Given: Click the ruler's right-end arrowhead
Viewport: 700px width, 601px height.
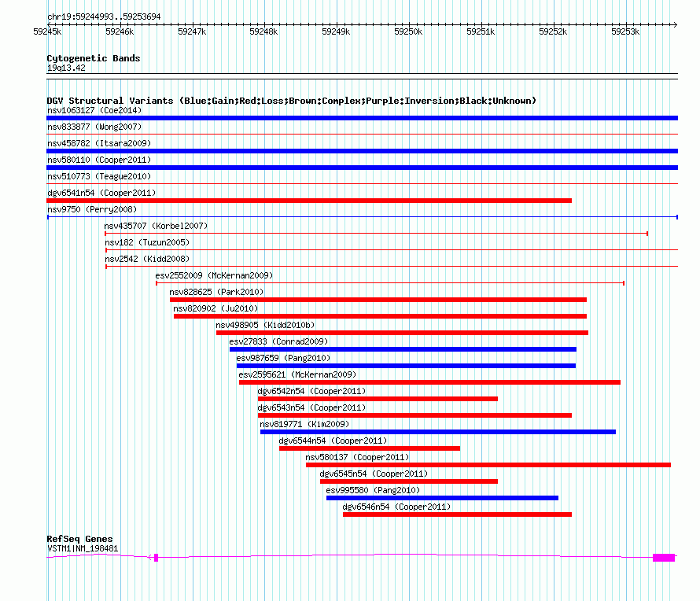Looking at the screenshot, I should 676,24.
